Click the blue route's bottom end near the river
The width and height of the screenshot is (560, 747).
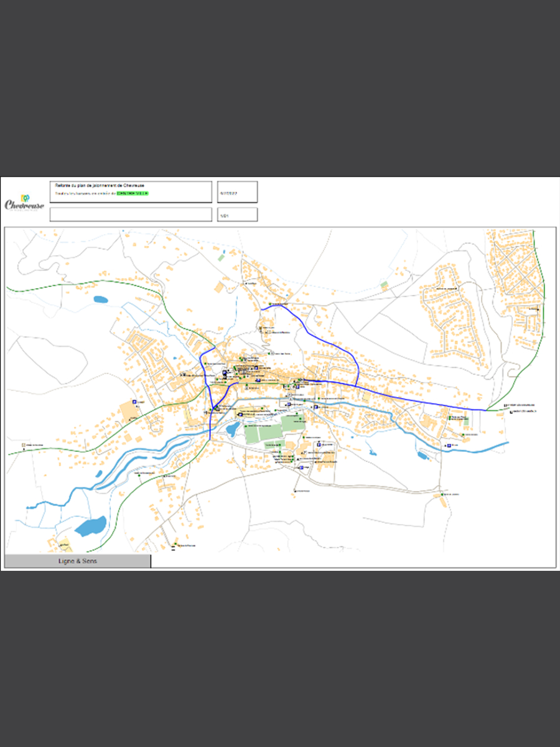[x=210, y=439]
